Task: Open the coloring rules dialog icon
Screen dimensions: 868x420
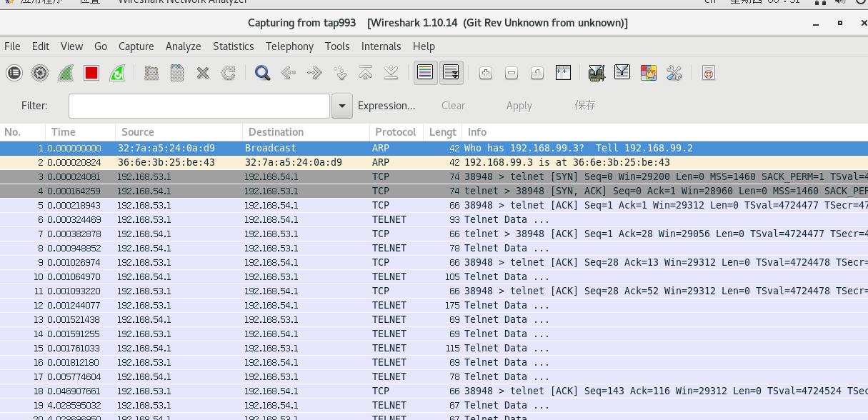Action: coord(649,73)
